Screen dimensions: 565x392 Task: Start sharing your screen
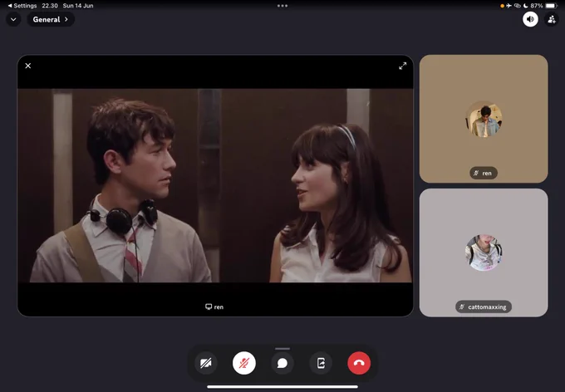[x=321, y=363]
